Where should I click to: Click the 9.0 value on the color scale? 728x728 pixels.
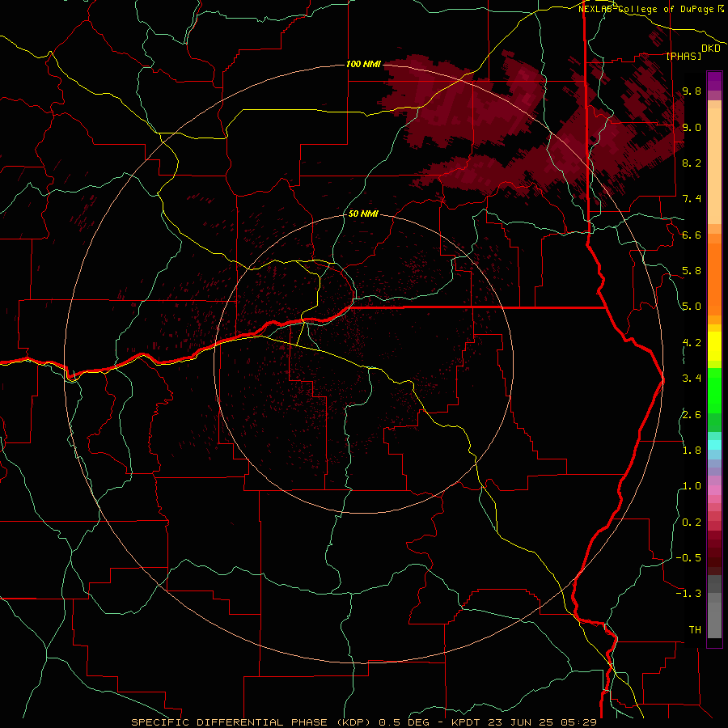pos(692,127)
